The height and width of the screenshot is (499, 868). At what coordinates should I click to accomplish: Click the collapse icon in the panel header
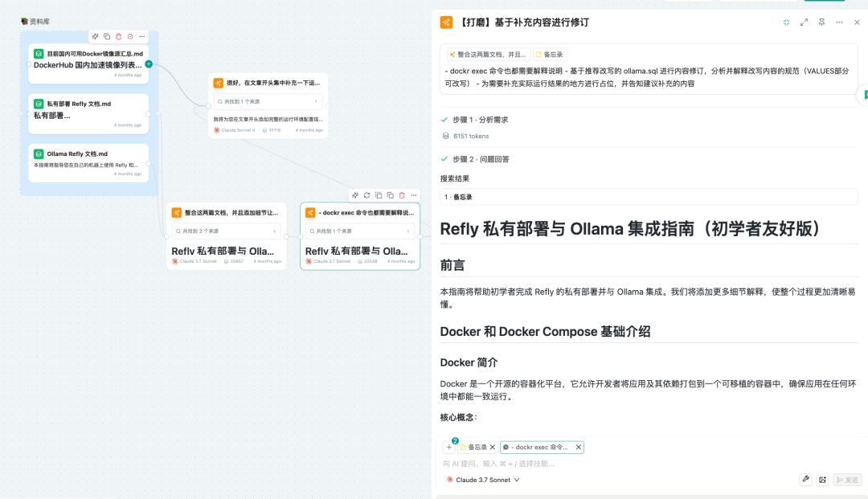786,22
